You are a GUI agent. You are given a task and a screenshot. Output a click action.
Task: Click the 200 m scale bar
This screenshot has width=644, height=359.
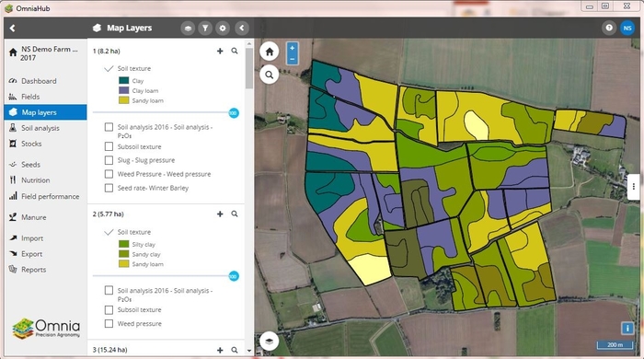coord(615,345)
